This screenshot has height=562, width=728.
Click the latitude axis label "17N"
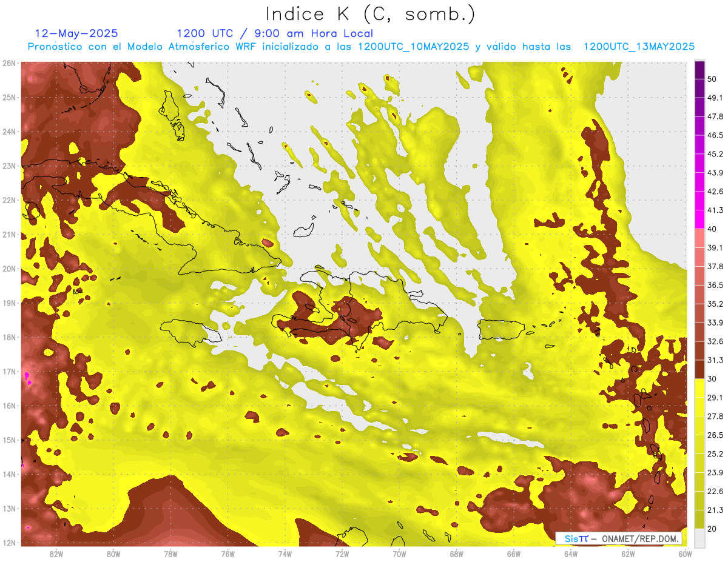[x=9, y=371]
